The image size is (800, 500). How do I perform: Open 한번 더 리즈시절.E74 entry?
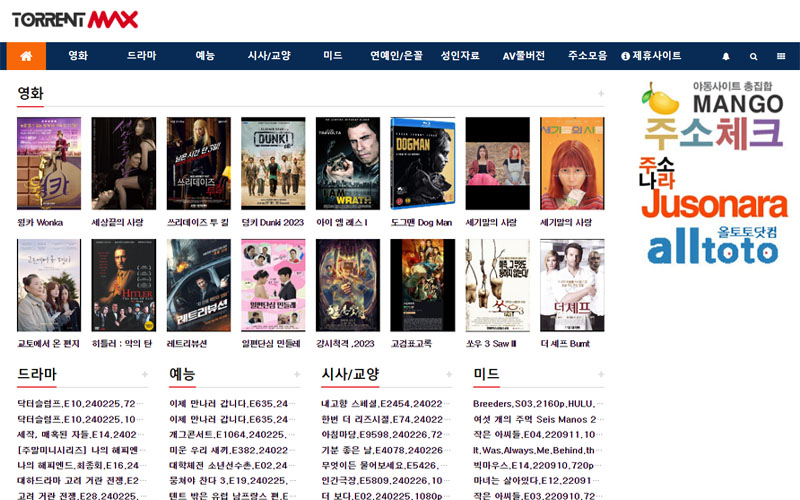[385, 419]
